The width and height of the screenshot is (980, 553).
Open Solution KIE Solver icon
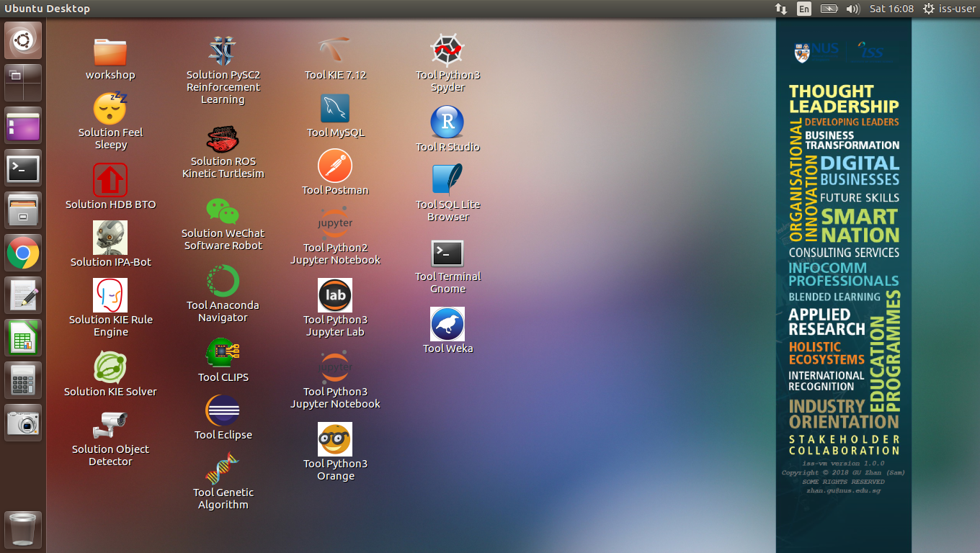click(x=110, y=367)
